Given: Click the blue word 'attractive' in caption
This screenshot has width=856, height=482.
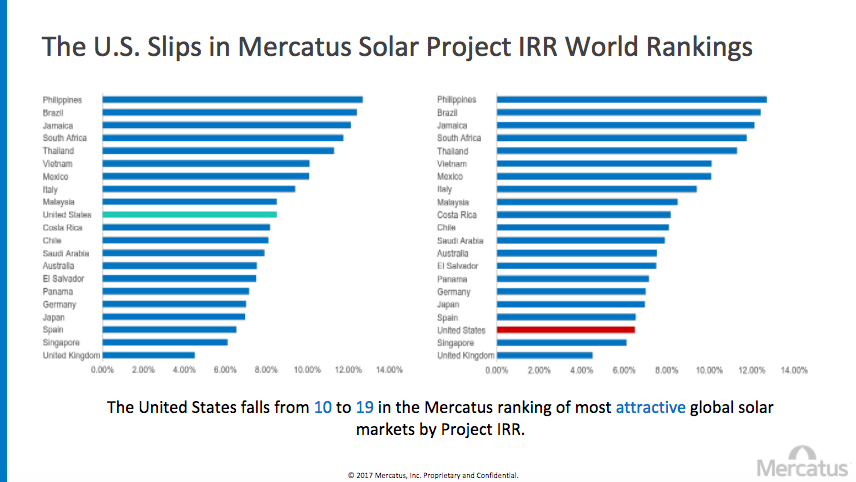Looking at the screenshot, I should pyautogui.click(x=652, y=407).
